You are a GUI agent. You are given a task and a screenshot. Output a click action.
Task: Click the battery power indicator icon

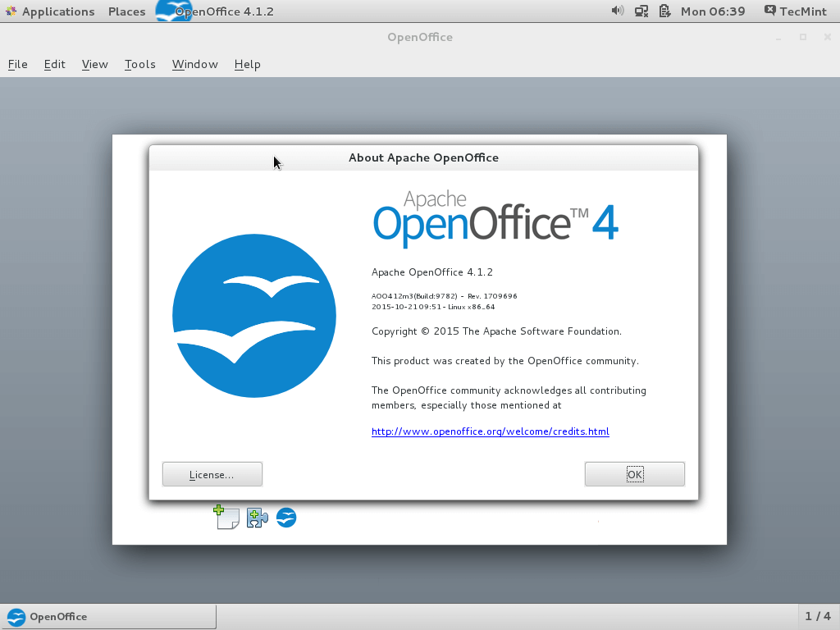point(664,11)
